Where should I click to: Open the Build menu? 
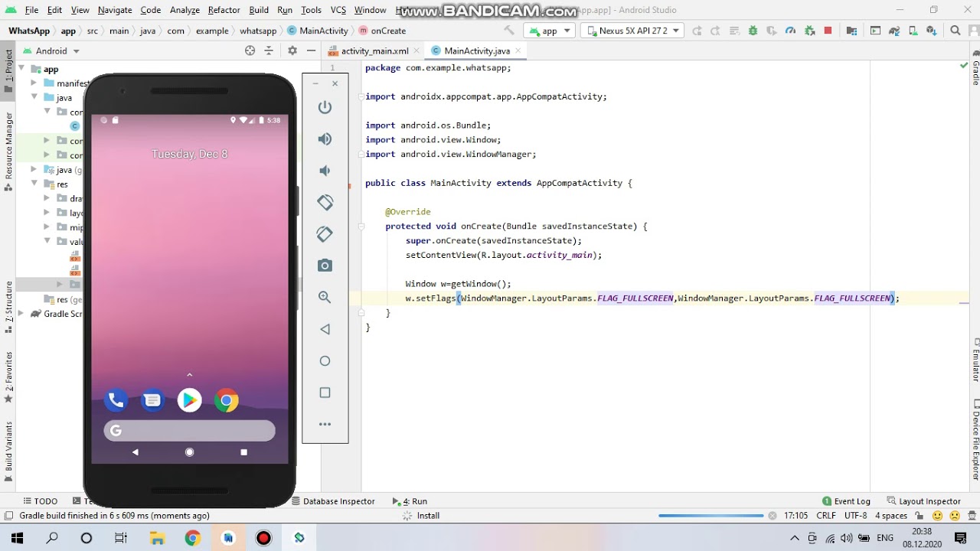click(x=259, y=10)
